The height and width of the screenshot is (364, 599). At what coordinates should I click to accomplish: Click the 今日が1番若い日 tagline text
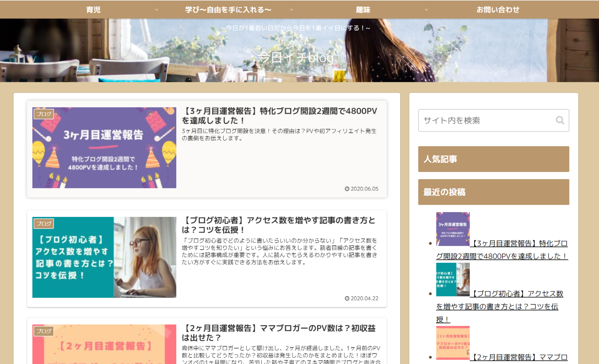(x=296, y=28)
